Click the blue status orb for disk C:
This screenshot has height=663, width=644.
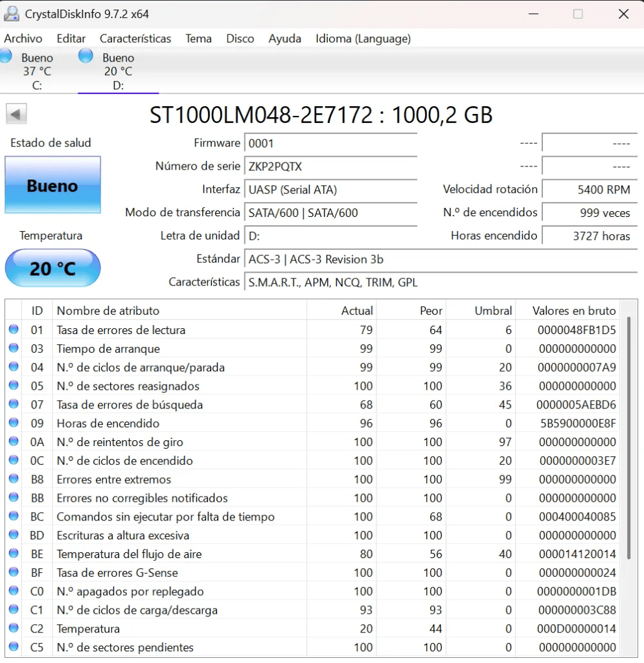click(x=5, y=56)
